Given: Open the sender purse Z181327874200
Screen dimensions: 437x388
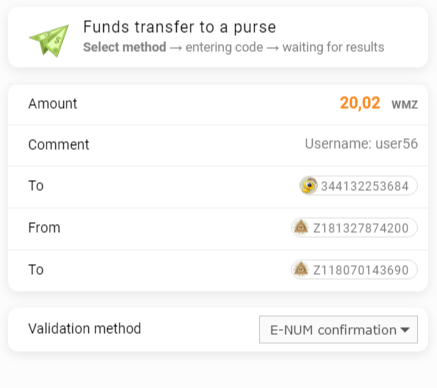Looking at the screenshot, I should click(354, 228).
